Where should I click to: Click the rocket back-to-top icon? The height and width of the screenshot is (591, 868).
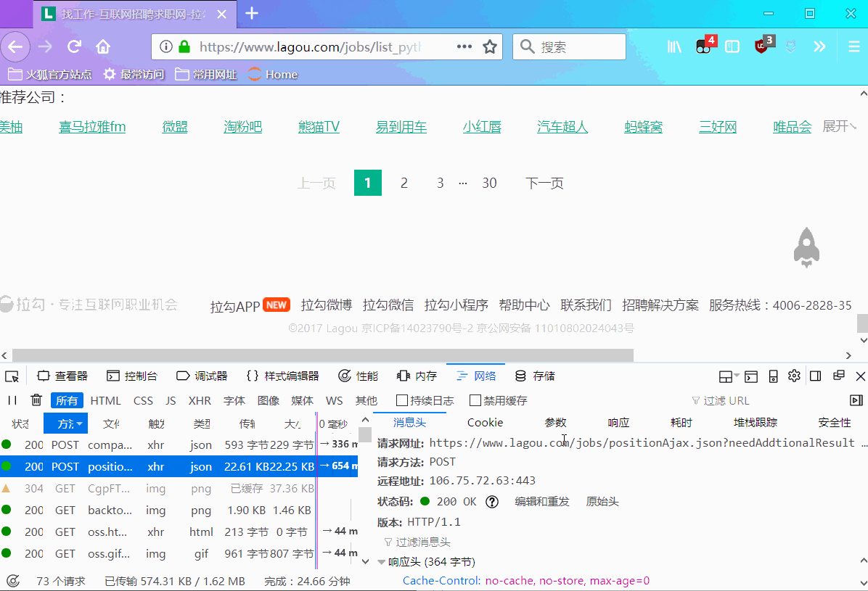coord(806,247)
